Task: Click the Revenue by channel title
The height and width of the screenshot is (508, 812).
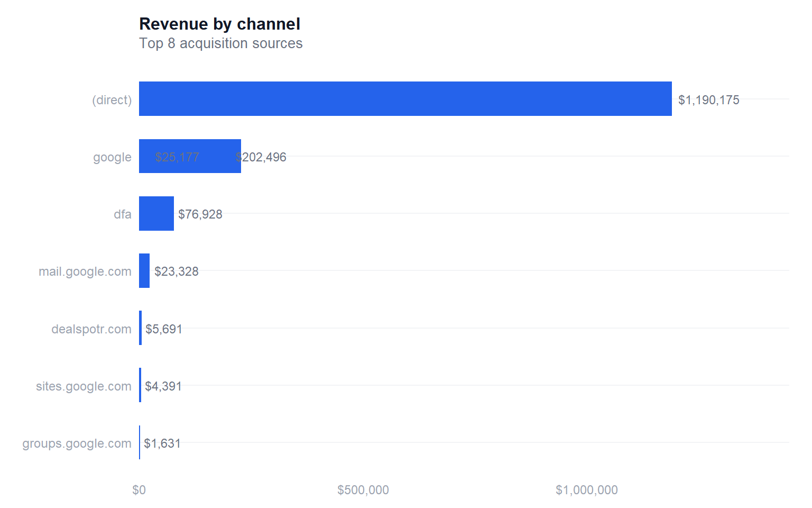Action: coord(219,24)
